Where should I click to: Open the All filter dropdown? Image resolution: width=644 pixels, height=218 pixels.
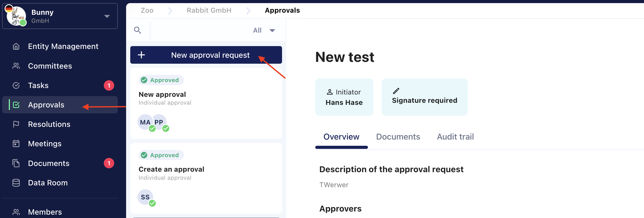click(x=264, y=30)
